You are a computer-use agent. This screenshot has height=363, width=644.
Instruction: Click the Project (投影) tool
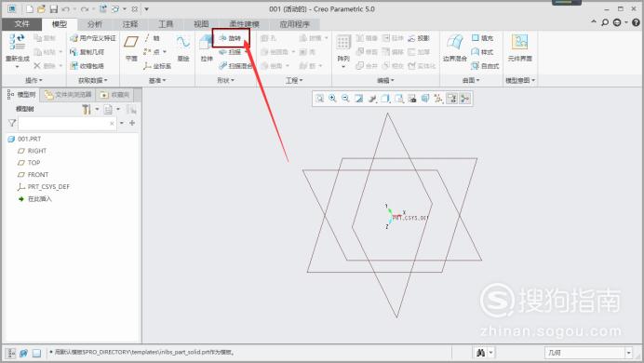tap(419, 38)
